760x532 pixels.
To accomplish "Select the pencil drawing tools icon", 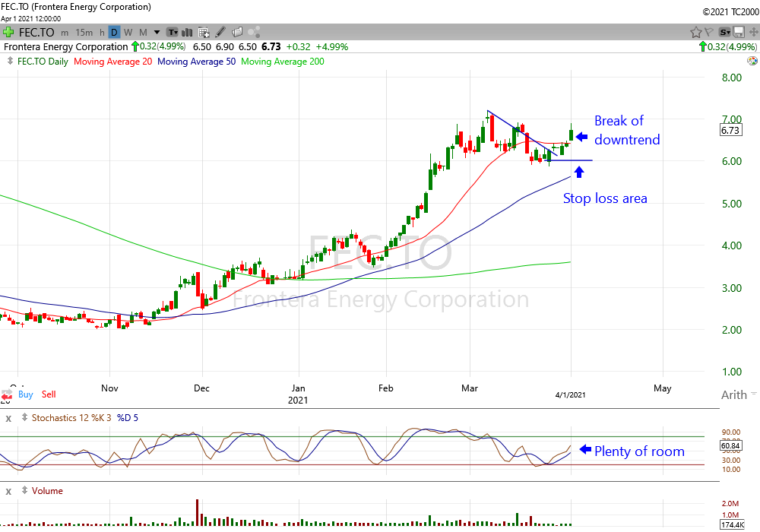I will (x=220, y=33).
